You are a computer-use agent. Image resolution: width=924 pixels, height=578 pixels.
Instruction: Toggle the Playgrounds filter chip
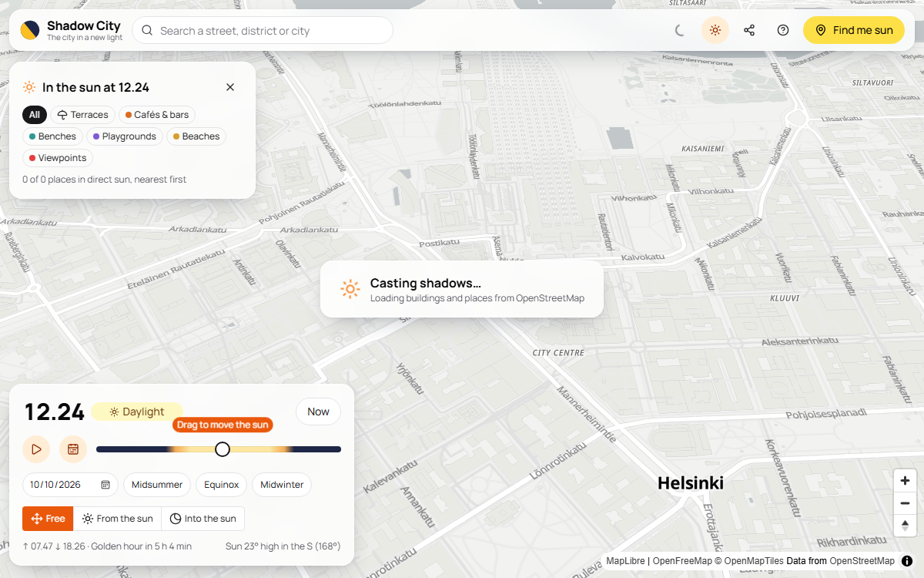[x=124, y=136]
